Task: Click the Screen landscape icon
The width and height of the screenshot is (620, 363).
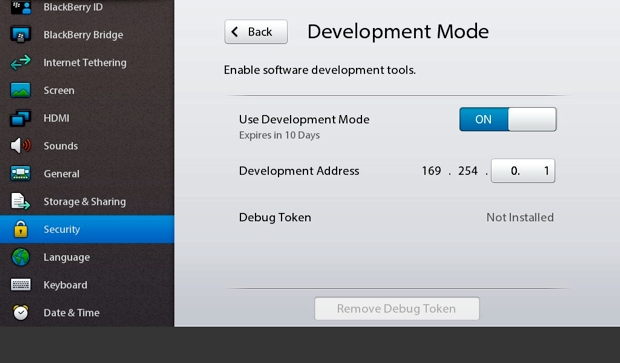Action: click(x=21, y=90)
